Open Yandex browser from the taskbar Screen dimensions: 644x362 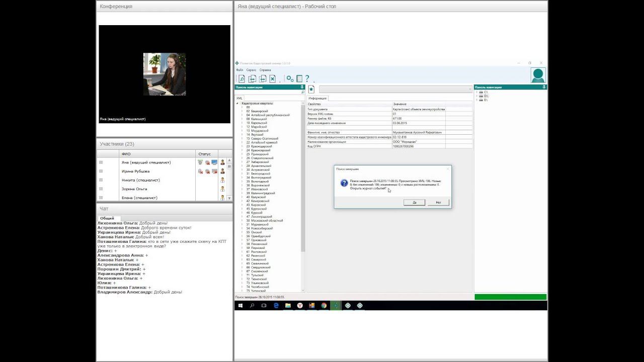tap(300, 305)
